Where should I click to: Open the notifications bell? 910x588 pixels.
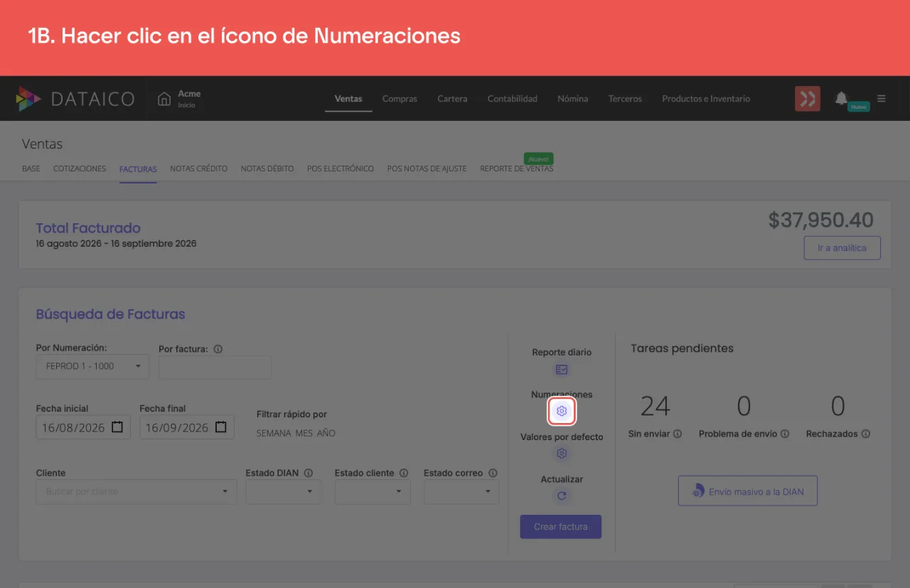tap(842, 98)
